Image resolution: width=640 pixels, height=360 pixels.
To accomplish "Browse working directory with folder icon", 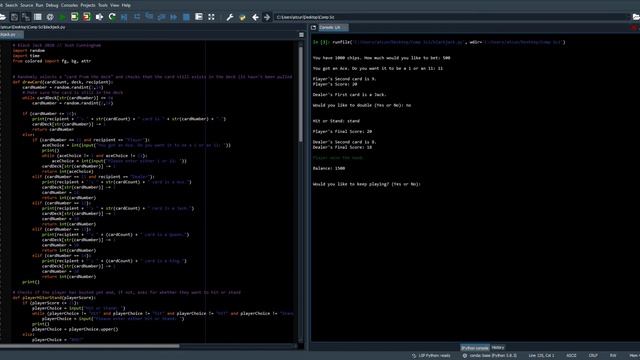I will pos(636,17).
